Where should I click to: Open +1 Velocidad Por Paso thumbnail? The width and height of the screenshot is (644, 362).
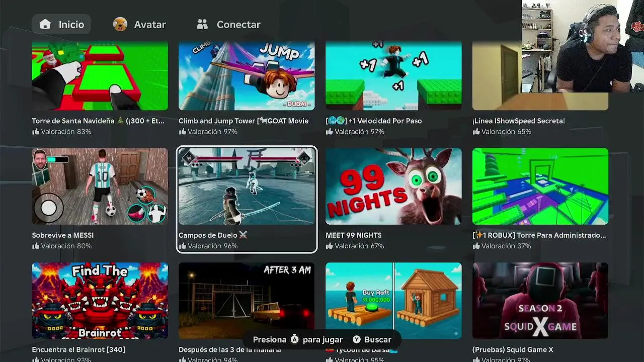(393, 76)
